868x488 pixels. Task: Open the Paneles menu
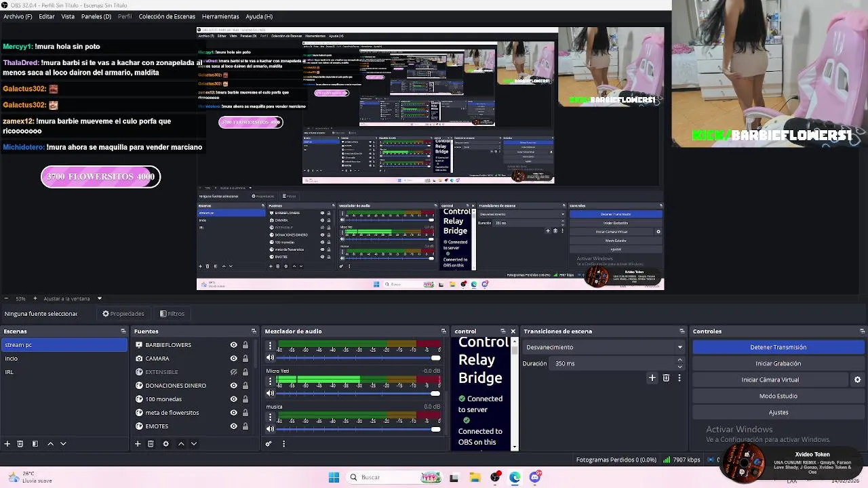click(96, 16)
